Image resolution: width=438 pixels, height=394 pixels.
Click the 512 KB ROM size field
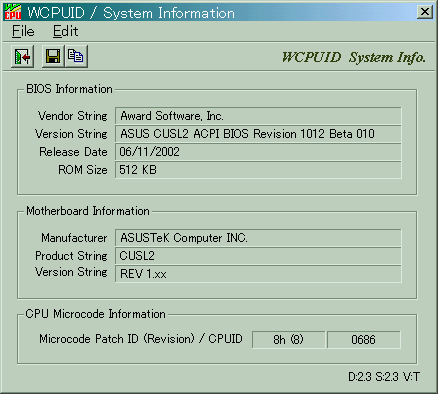258,170
